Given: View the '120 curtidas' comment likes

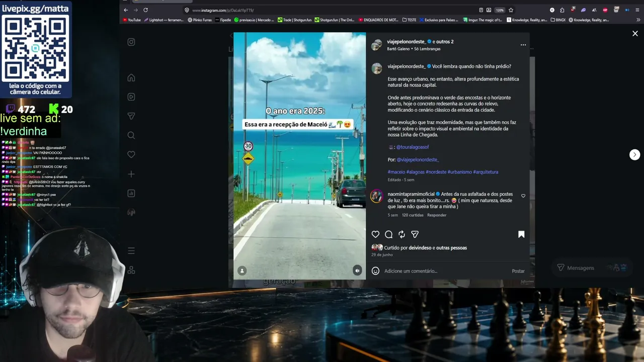Looking at the screenshot, I should (413, 215).
